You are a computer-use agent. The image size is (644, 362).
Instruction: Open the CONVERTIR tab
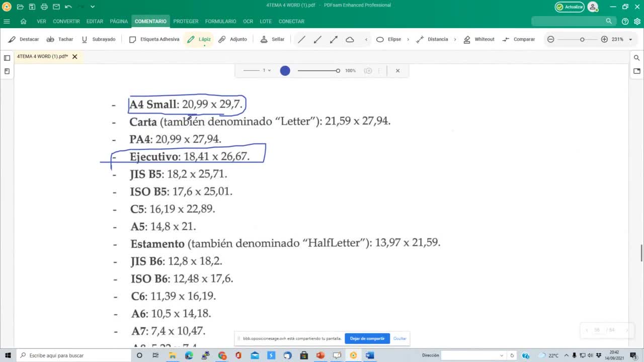pyautogui.click(x=66, y=21)
